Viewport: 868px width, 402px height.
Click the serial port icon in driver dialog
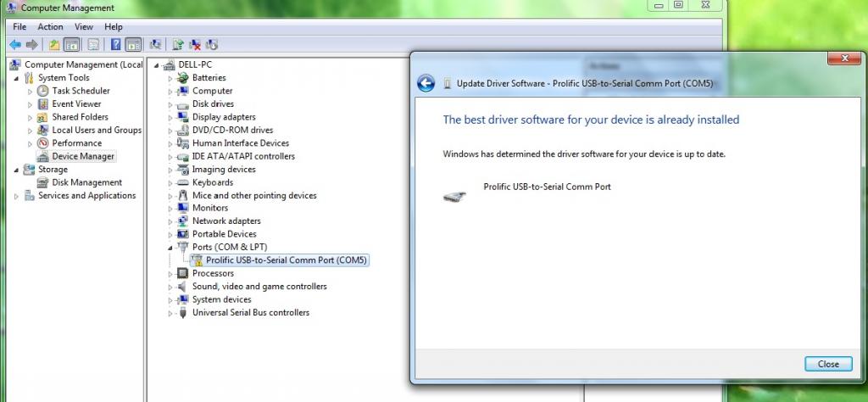[454, 196]
